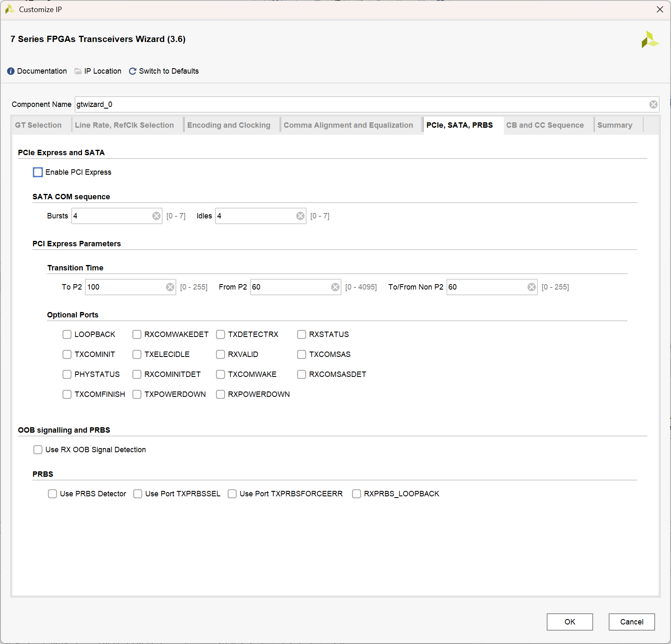Toggle the TXPOWERDOWN port

tap(137, 394)
